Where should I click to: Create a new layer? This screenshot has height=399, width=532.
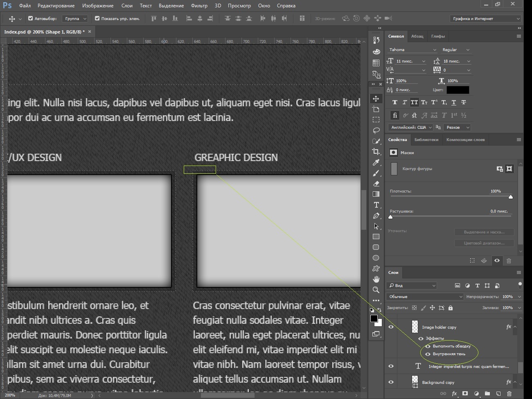tap(498, 394)
